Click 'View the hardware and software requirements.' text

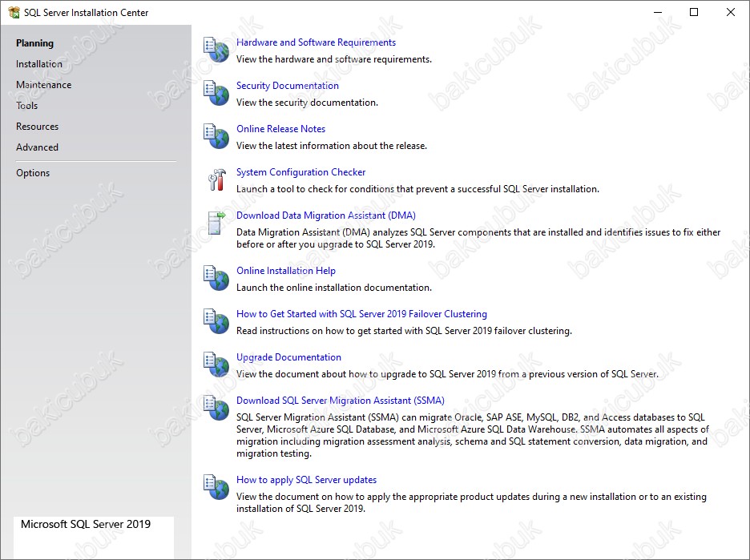click(x=334, y=59)
